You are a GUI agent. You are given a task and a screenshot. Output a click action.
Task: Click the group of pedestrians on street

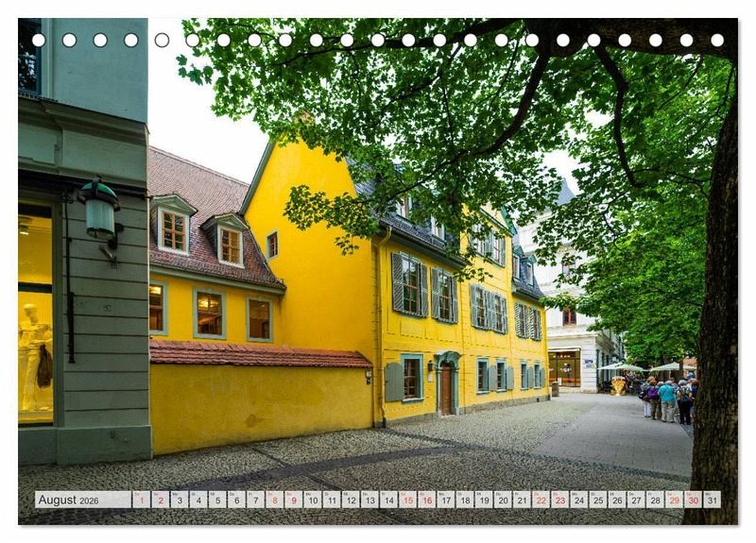[667, 399]
